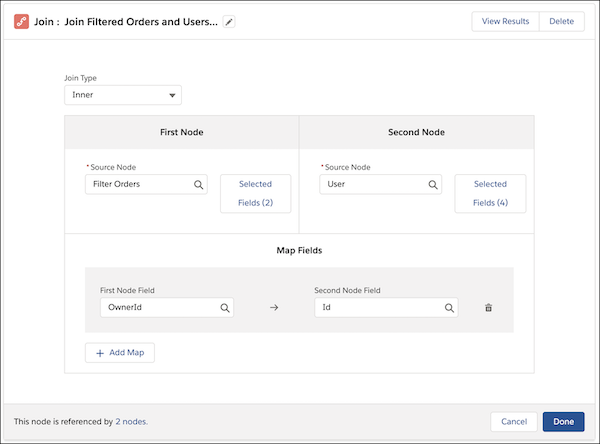The height and width of the screenshot is (444, 600).
Task: Open the 2 nodes reference link
Action: [131, 422]
